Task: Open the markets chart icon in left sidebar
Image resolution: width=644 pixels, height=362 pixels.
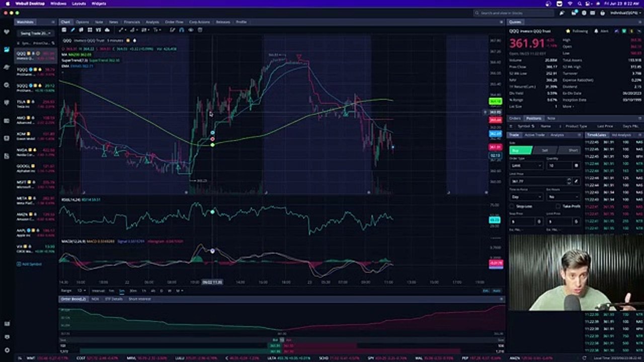Action: pyautogui.click(x=7, y=49)
